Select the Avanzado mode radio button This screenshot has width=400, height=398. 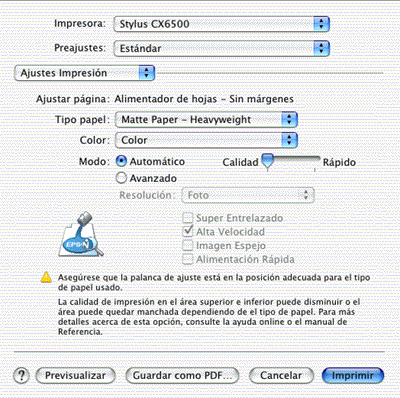click(x=121, y=178)
